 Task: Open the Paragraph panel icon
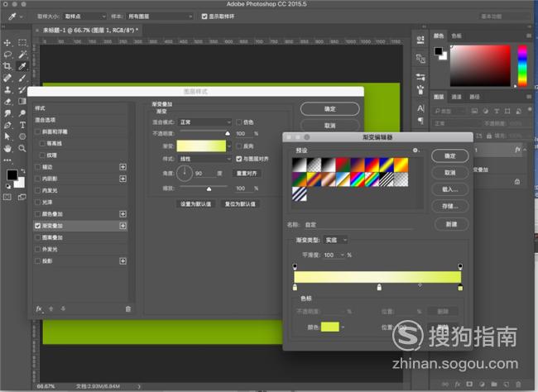tap(420, 121)
